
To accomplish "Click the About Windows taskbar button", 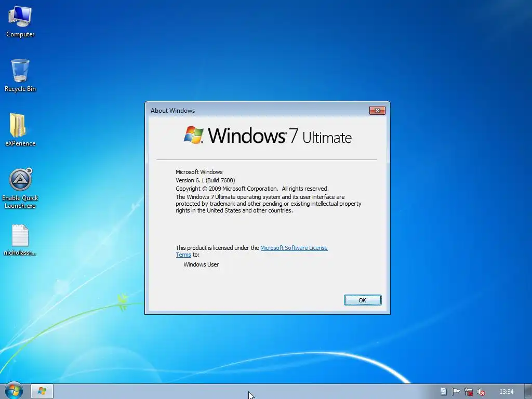I will [x=42, y=391].
